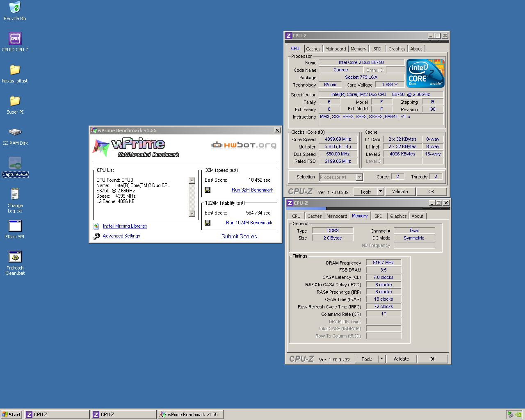Click the 32M best score 18.452 sec
Viewport: 525px width, 420px height.
click(260, 180)
